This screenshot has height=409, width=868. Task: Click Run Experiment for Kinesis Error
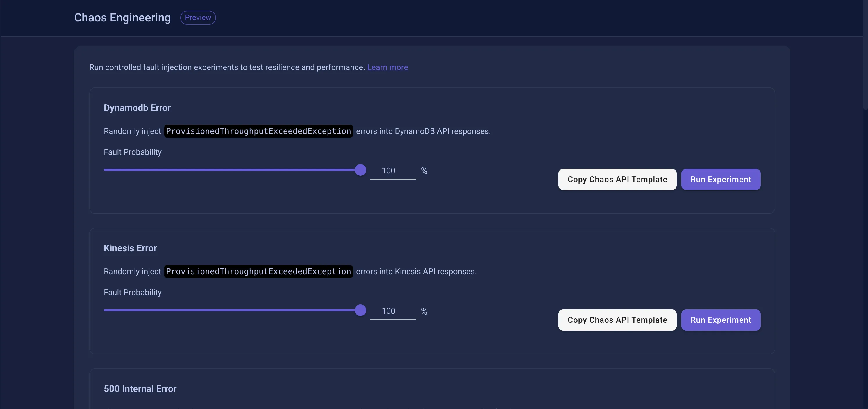pos(720,320)
